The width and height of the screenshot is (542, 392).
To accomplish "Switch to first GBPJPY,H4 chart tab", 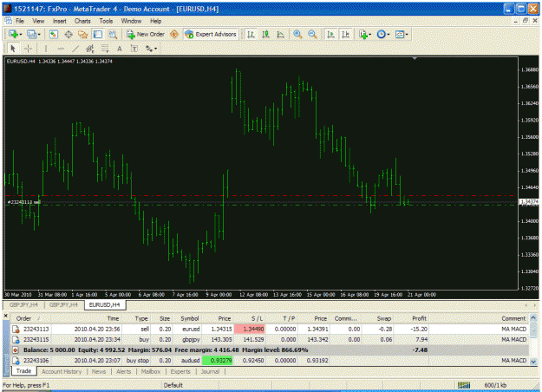I will (x=23, y=305).
